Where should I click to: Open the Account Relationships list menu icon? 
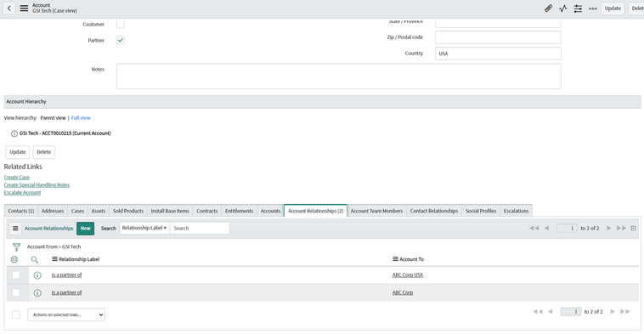click(x=15, y=229)
